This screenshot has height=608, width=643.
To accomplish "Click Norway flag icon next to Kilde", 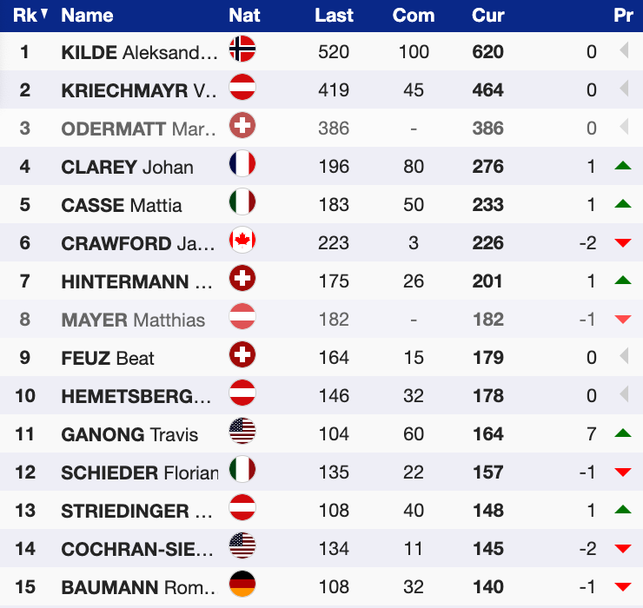I will [242, 50].
